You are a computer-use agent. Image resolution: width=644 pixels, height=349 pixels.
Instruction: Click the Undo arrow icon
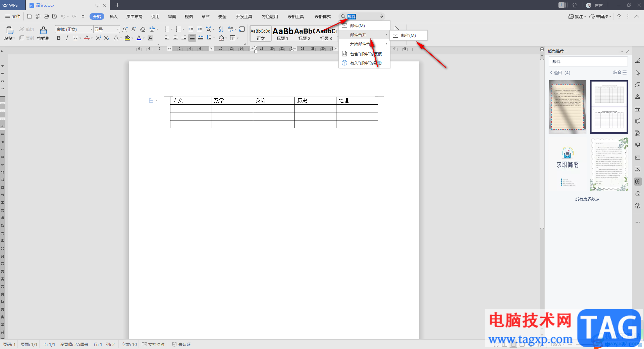(63, 16)
